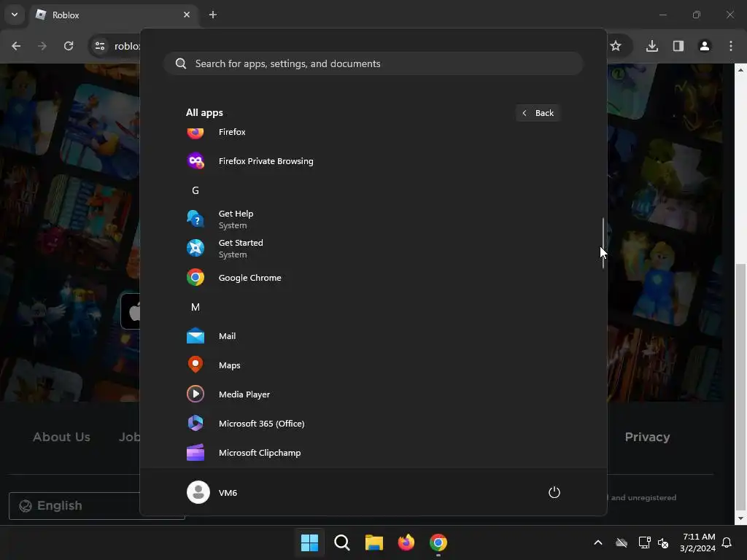Open the VM6 user account menu
The height and width of the screenshot is (560, 747).
212,492
